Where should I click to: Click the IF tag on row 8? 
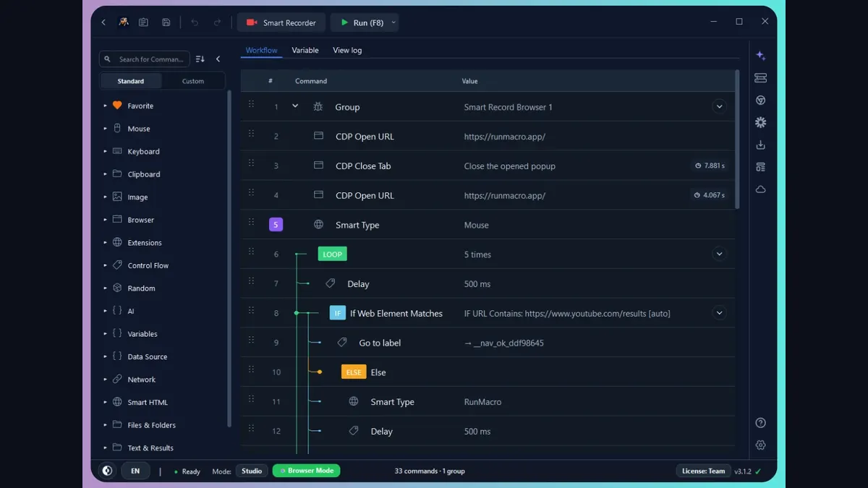coord(338,313)
